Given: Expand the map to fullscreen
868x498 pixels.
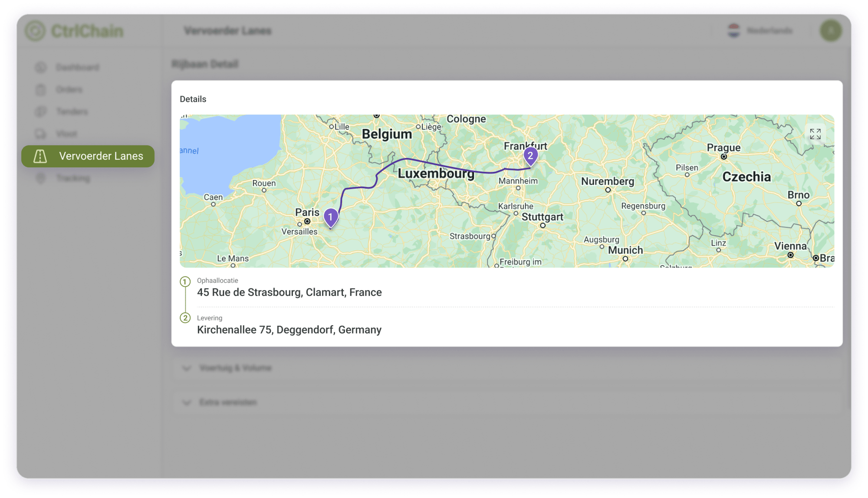Looking at the screenshot, I should [x=815, y=134].
